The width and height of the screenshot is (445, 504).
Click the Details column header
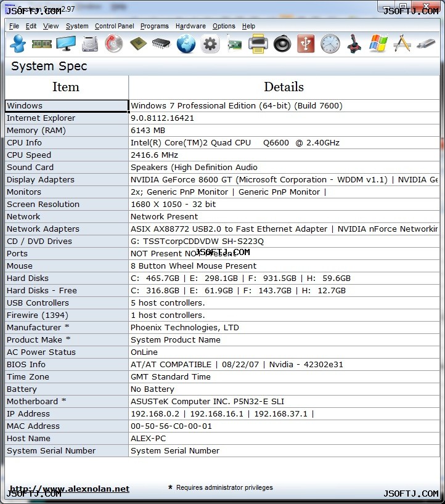284,87
